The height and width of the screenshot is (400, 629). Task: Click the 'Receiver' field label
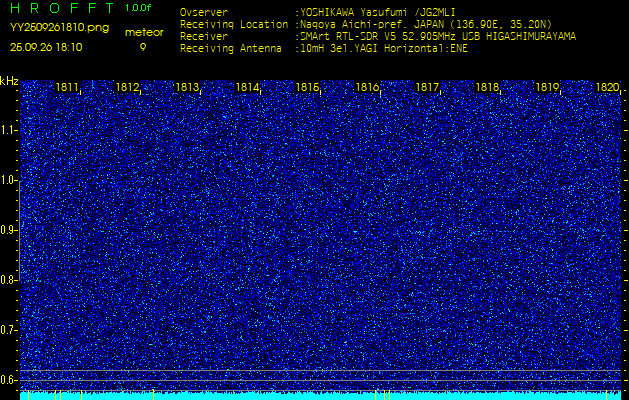(x=204, y=37)
